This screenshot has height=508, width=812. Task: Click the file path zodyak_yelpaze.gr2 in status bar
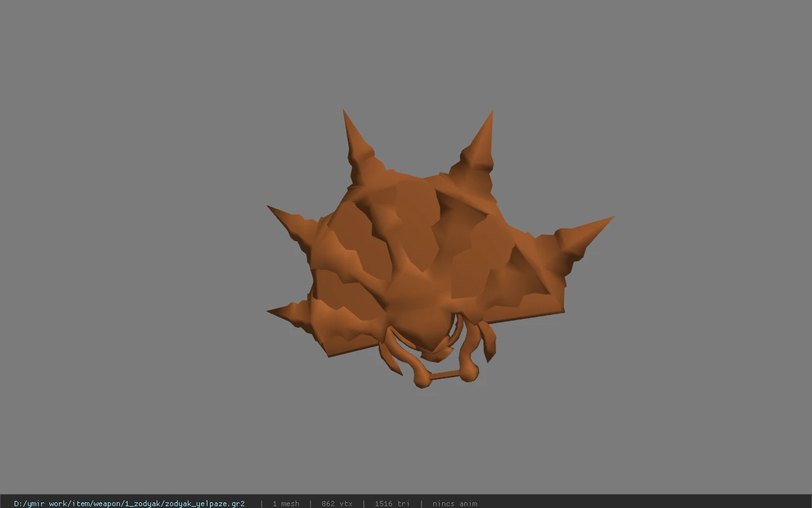(129, 504)
